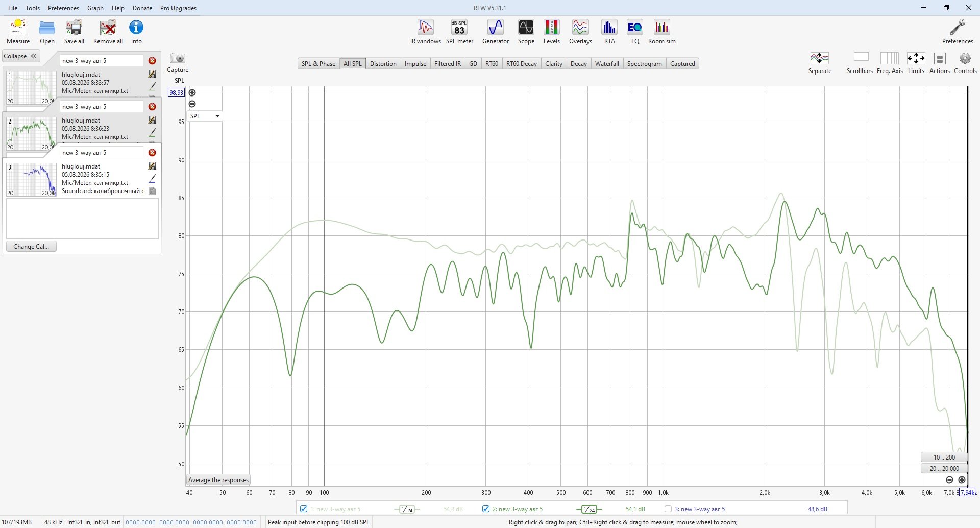The width and height of the screenshot is (980, 528).
Task: Open the SPL axis type dropdown
Action: coord(205,116)
